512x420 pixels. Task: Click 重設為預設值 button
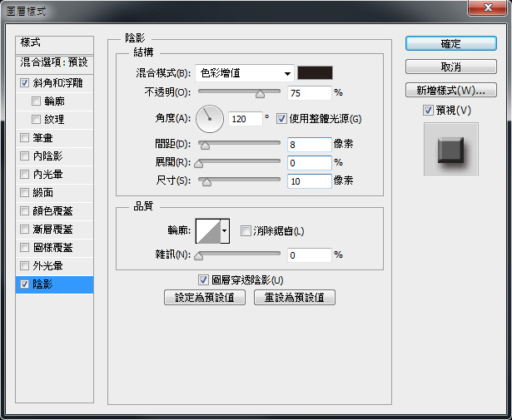coord(295,298)
